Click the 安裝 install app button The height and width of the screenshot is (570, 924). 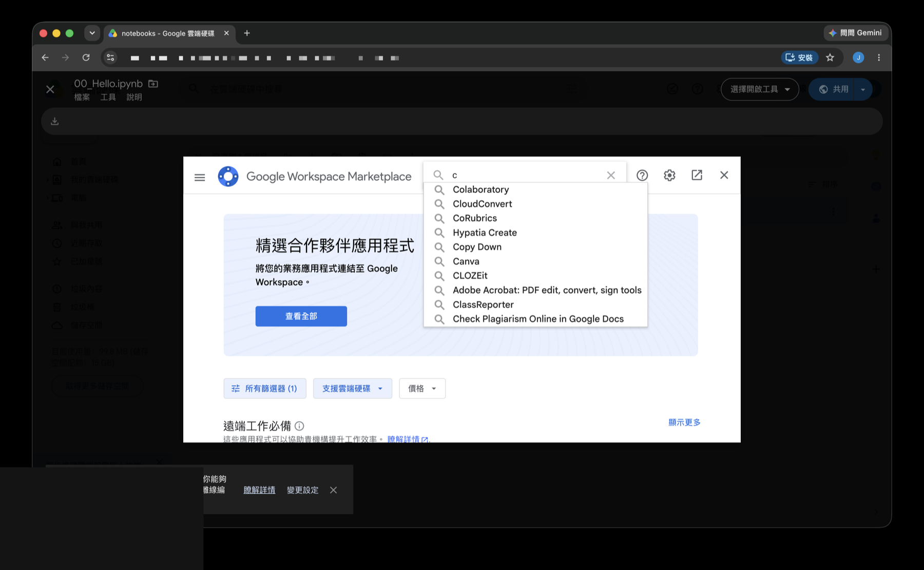tap(799, 58)
